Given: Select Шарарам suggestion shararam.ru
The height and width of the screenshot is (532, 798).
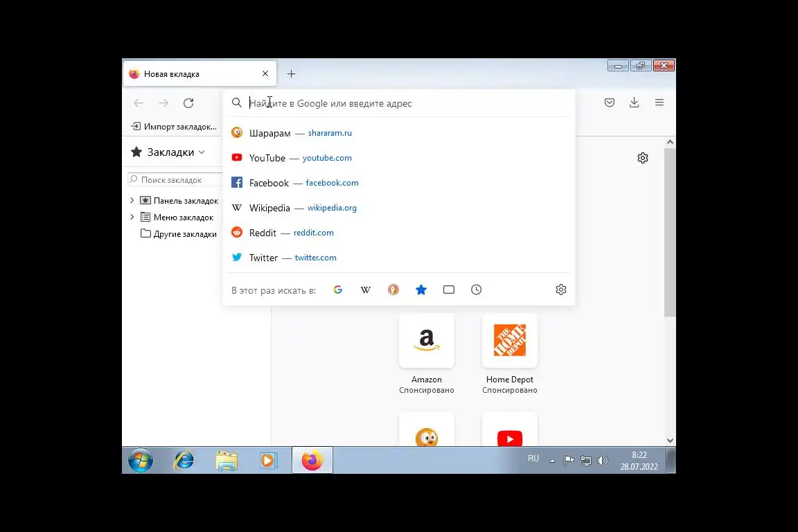Looking at the screenshot, I should point(399,133).
